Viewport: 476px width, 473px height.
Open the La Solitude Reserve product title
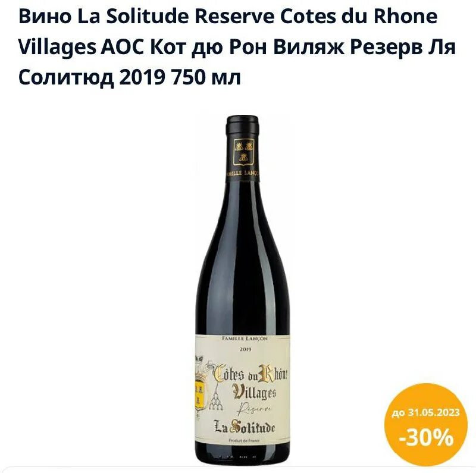(237, 47)
